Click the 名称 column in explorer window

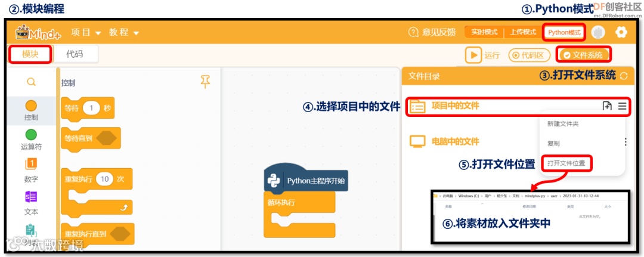pyautogui.click(x=448, y=206)
